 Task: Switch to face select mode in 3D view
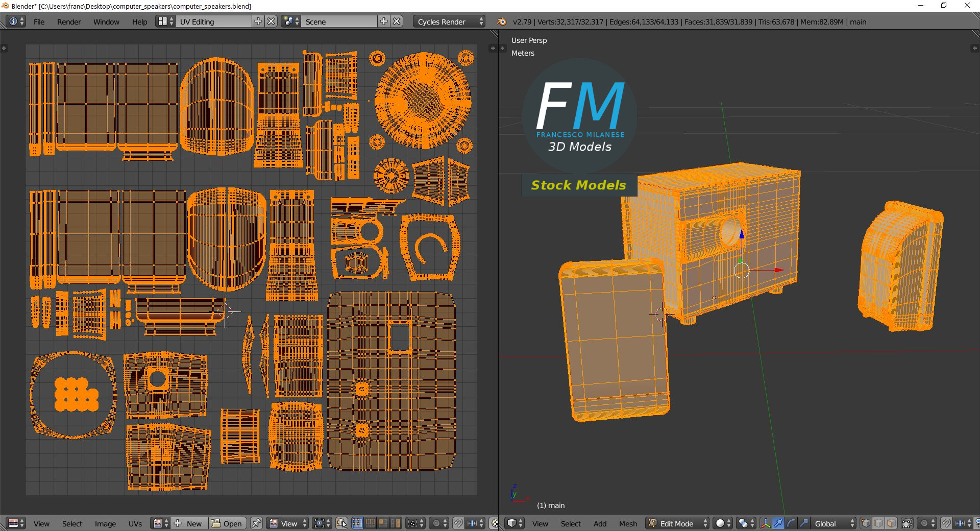point(891,523)
